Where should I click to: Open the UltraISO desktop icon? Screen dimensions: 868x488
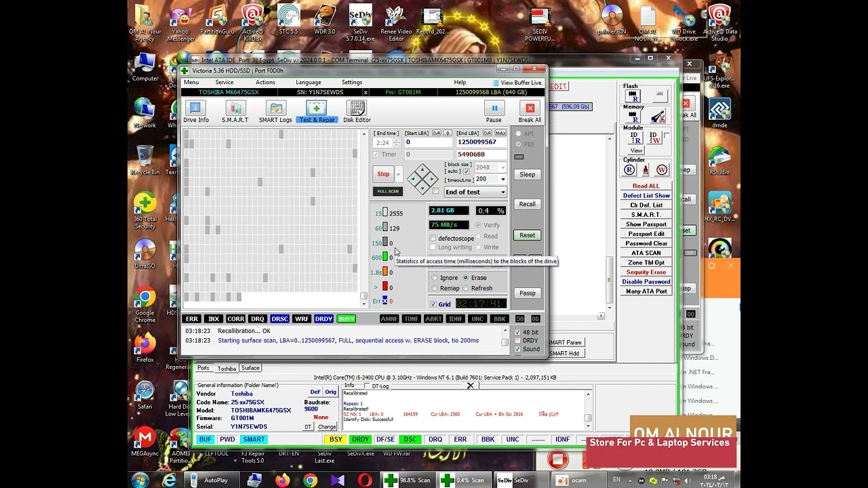tap(144, 254)
